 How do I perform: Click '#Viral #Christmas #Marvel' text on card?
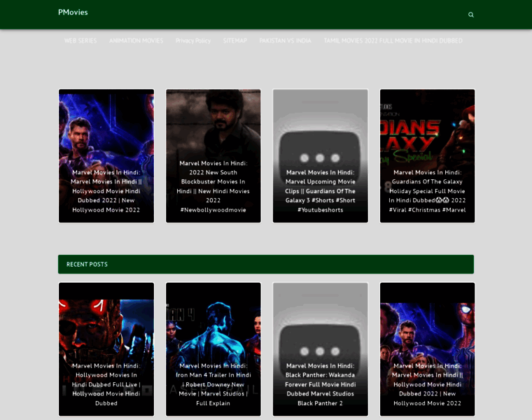point(427,210)
